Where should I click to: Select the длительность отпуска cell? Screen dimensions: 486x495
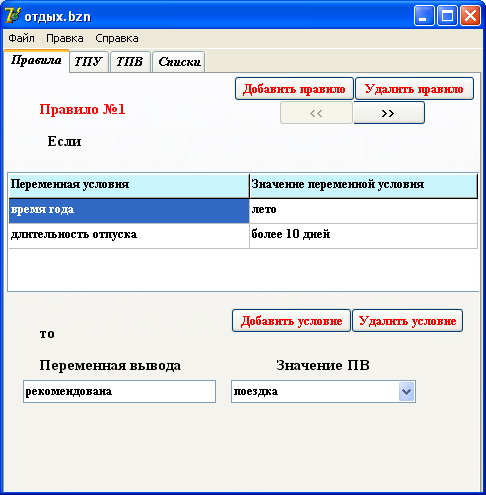point(129,236)
